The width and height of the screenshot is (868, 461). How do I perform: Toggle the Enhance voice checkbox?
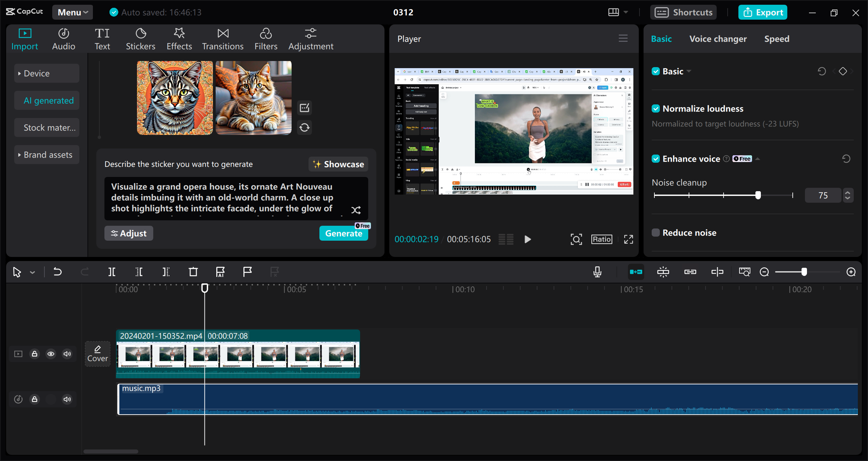coord(655,159)
